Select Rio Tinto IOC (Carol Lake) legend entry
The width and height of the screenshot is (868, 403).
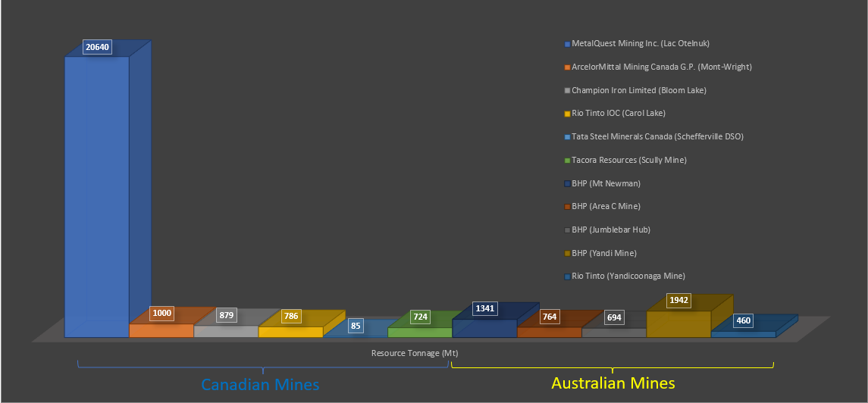tap(615, 114)
